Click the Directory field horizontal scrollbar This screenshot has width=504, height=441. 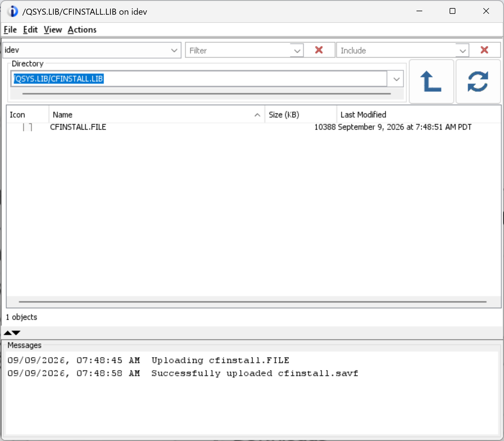pos(207,94)
